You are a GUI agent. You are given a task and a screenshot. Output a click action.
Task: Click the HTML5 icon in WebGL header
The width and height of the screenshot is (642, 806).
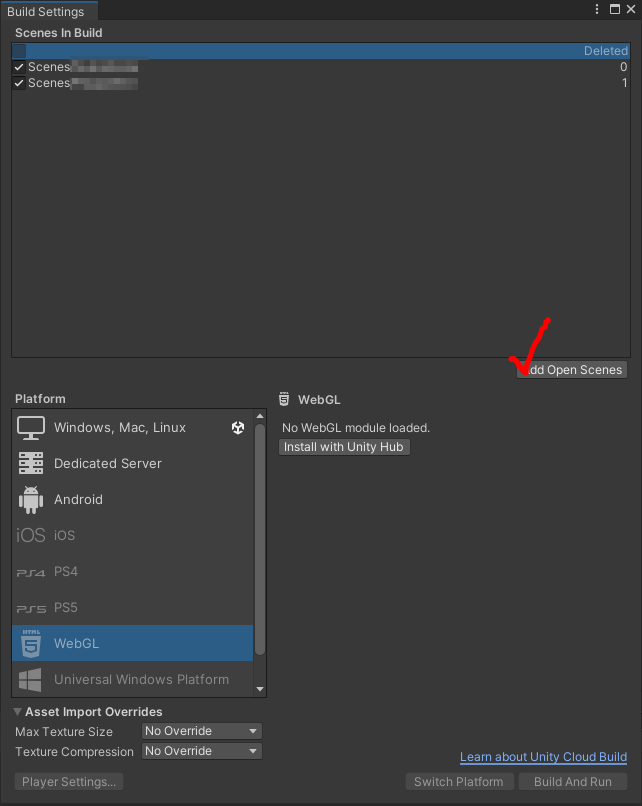(x=284, y=399)
